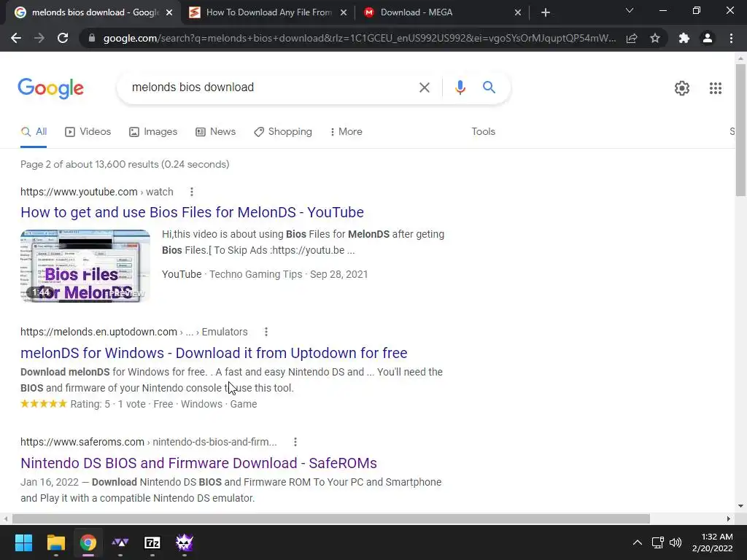Go back to the previous page
The image size is (747, 560).
tap(16, 38)
